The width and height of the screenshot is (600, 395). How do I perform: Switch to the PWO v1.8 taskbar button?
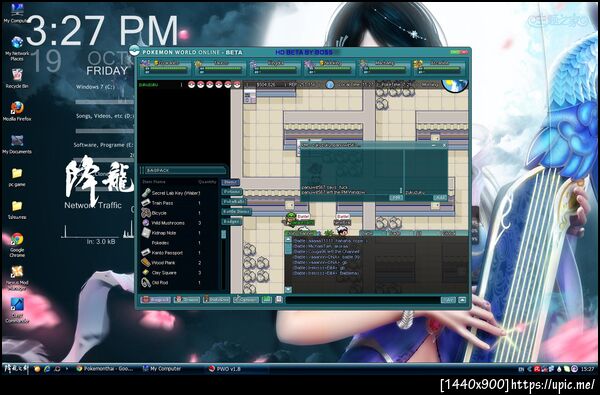click(x=237, y=369)
